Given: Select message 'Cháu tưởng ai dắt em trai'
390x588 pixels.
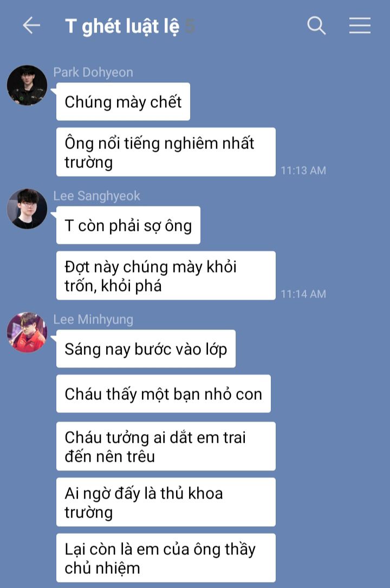Looking at the screenshot, I should pos(166,446).
